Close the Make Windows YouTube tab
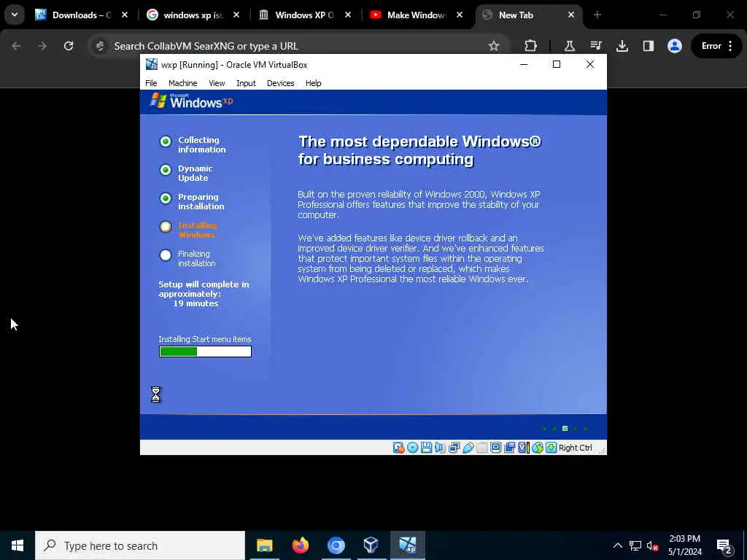The image size is (747, 560). coord(460,15)
